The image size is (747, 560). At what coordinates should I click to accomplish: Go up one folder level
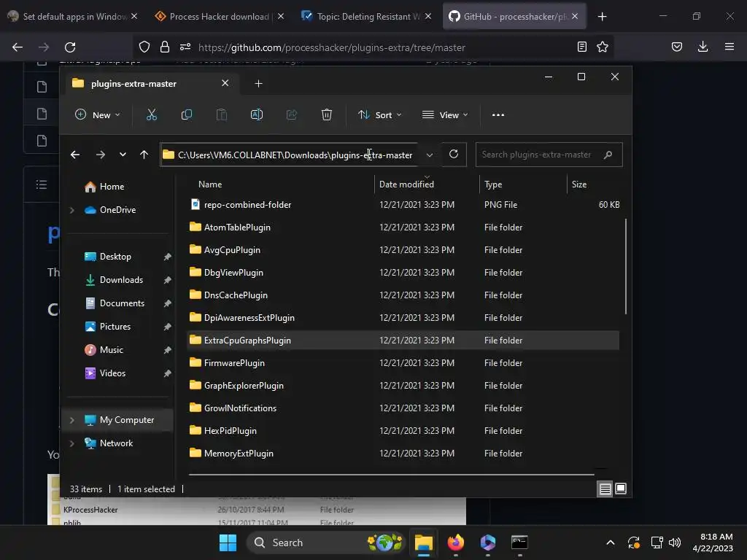pyautogui.click(x=144, y=155)
